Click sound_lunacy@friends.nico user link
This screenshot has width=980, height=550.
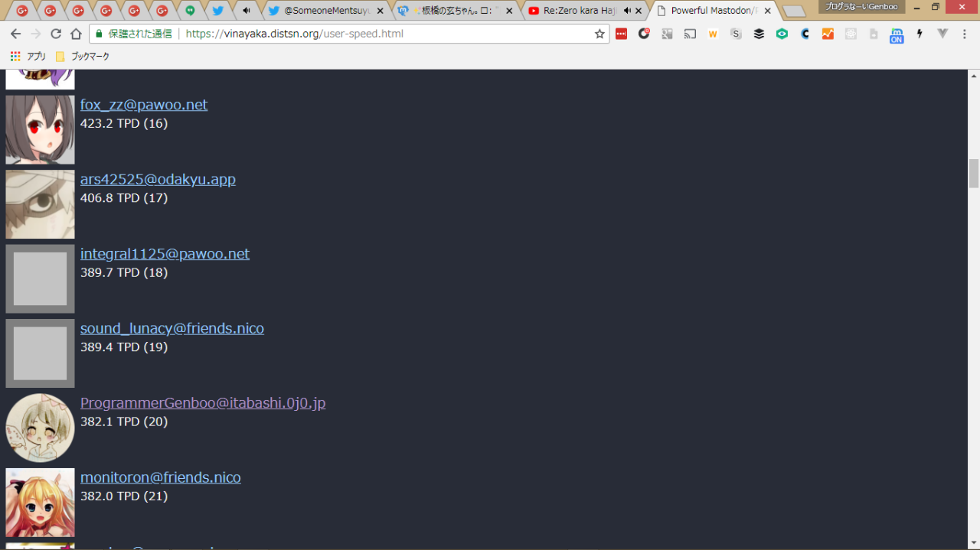(172, 329)
